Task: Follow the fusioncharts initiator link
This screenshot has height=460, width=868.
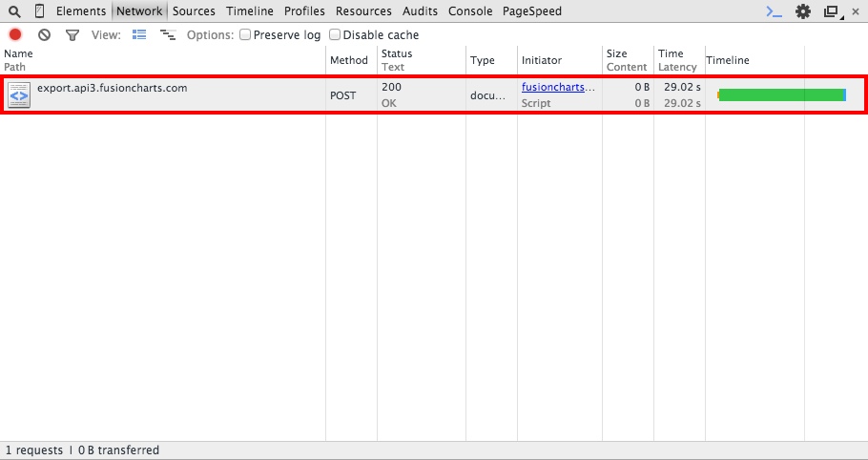Action: click(558, 88)
